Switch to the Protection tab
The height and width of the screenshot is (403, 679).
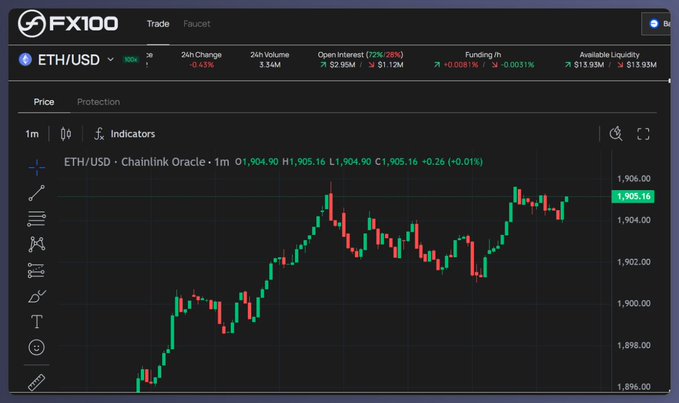tap(98, 102)
